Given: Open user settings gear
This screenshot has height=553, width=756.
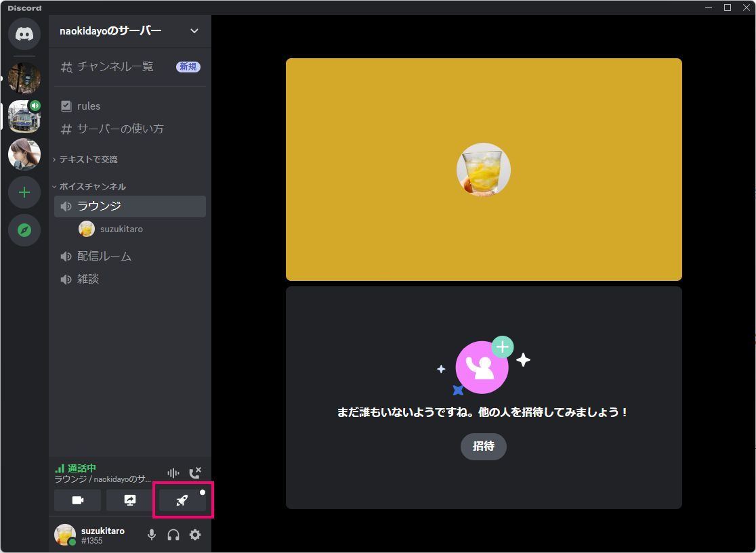Looking at the screenshot, I should pyautogui.click(x=195, y=535).
